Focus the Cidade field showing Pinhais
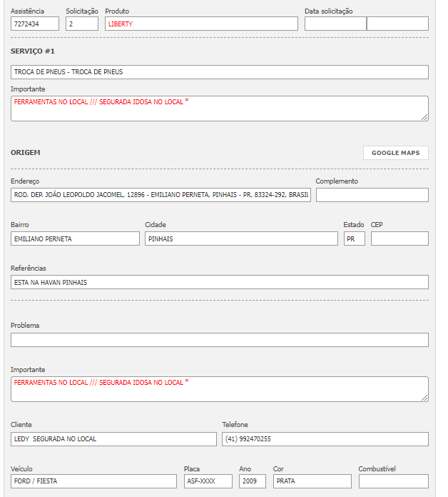Screen dimensions: 448x497 point(241,239)
